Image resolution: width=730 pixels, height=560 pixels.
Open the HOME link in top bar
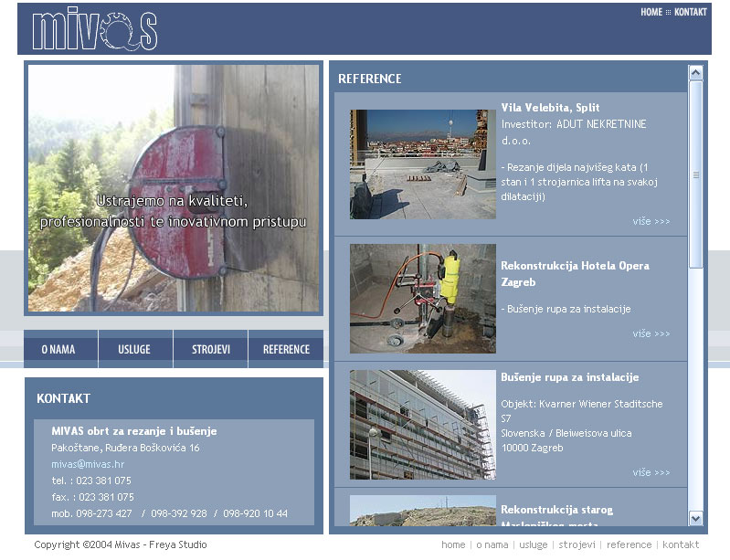coord(651,13)
